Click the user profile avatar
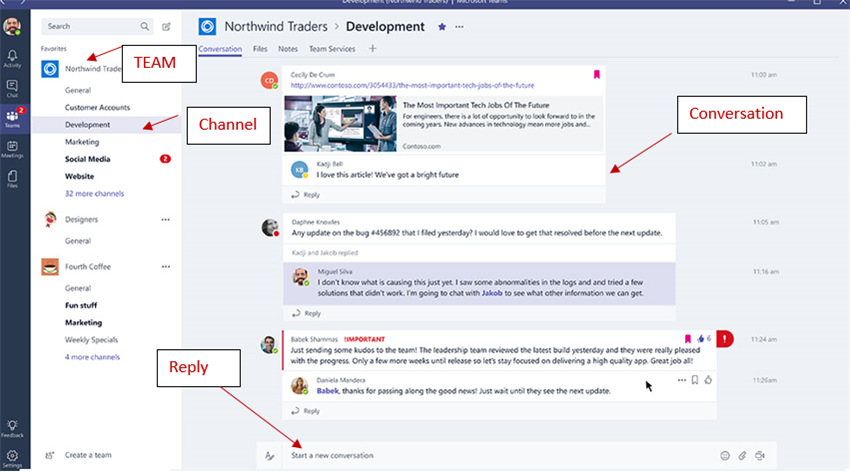 tap(12, 26)
